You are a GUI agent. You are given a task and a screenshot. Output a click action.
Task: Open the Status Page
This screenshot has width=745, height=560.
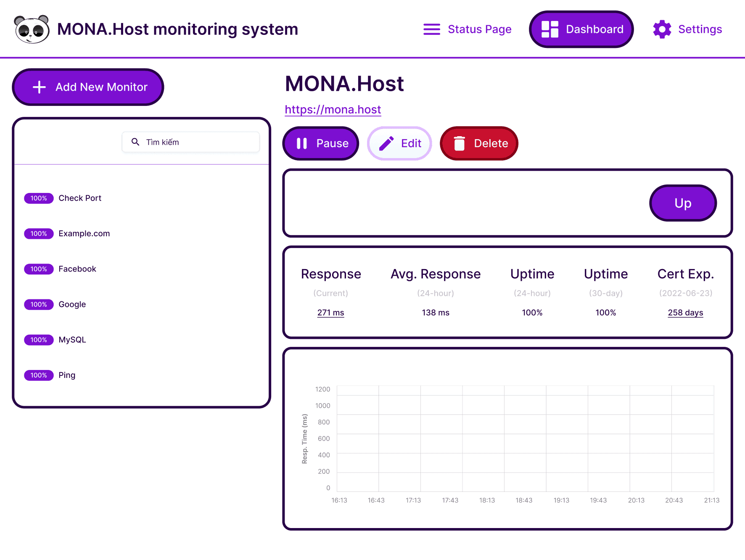point(467,29)
